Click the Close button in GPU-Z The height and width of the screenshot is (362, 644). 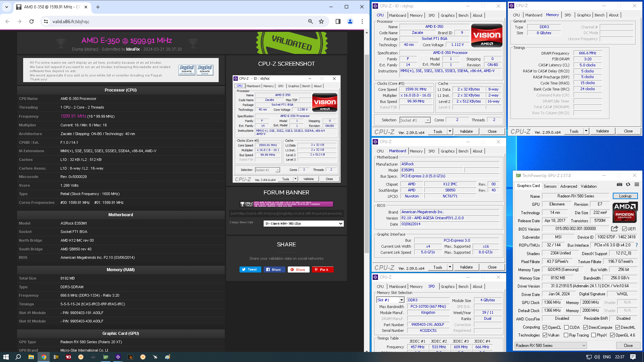tap(628, 346)
